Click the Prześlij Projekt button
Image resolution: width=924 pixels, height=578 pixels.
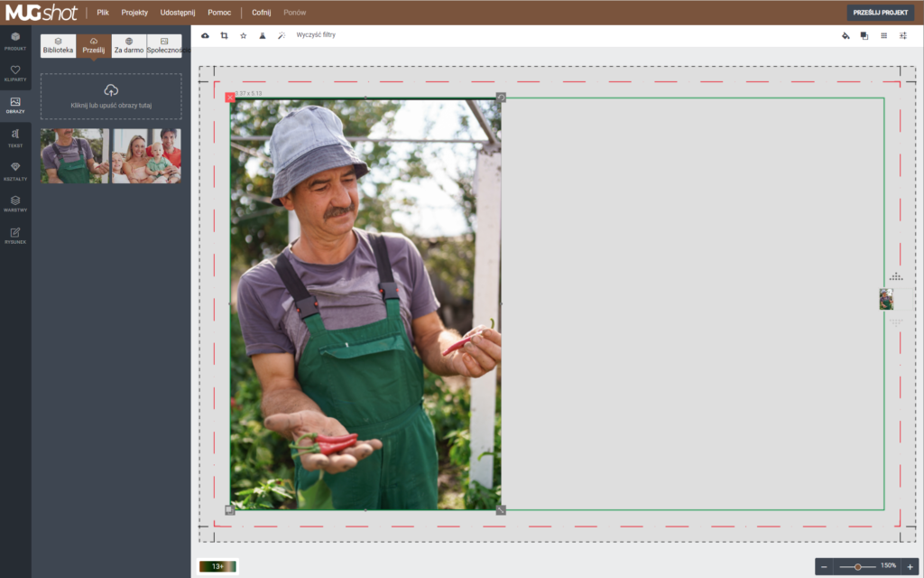881,13
